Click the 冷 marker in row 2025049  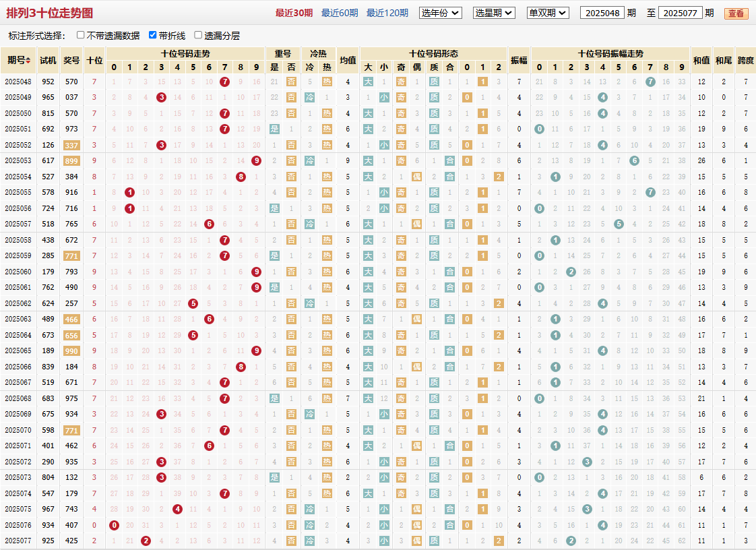[x=309, y=98]
